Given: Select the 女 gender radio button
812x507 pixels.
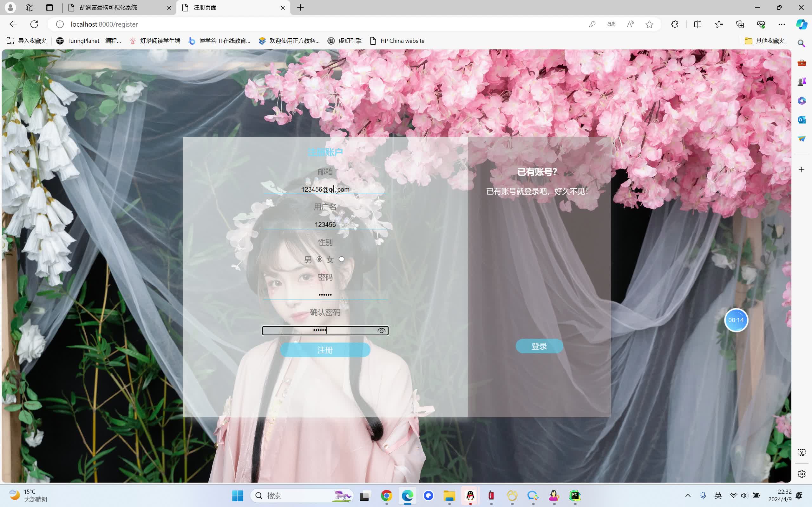Looking at the screenshot, I should tap(342, 259).
